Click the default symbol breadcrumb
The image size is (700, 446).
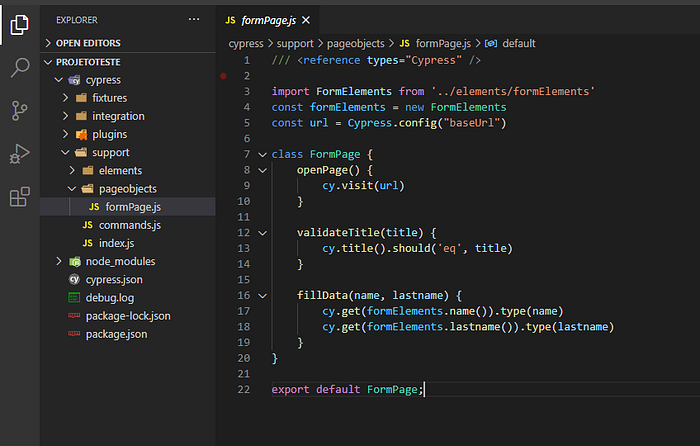click(x=518, y=43)
